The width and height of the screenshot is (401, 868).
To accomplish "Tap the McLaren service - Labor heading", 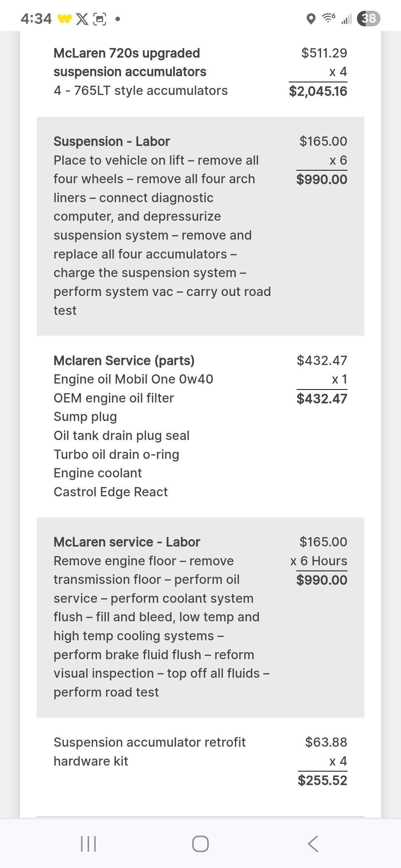I will [x=127, y=542].
